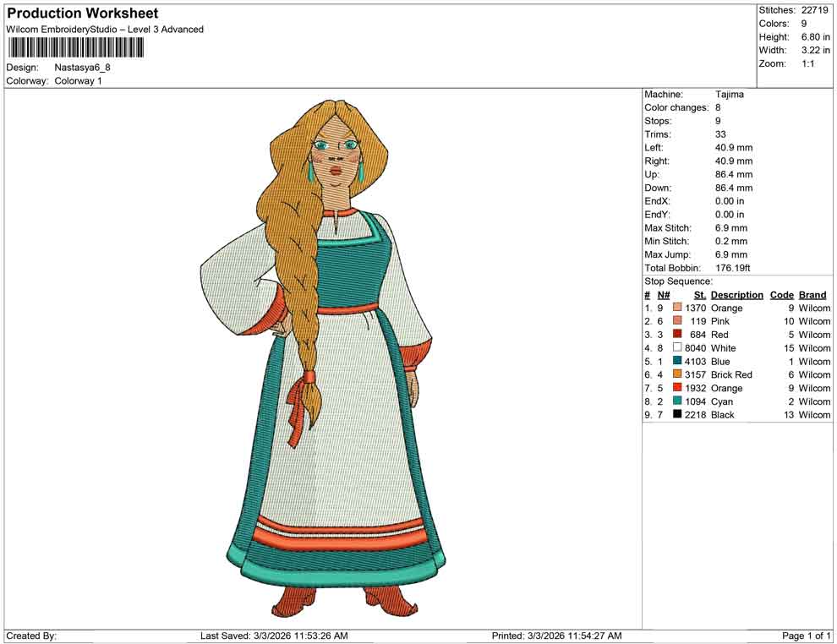Click the Description column header
Viewport: 837px width, 644px height.
pos(736,294)
